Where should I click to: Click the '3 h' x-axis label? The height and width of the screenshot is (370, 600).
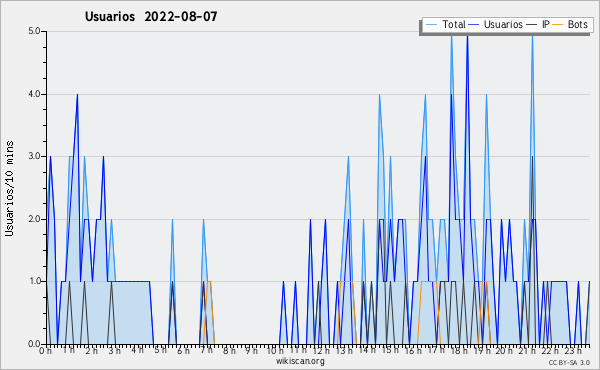pyautogui.click(x=114, y=351)
